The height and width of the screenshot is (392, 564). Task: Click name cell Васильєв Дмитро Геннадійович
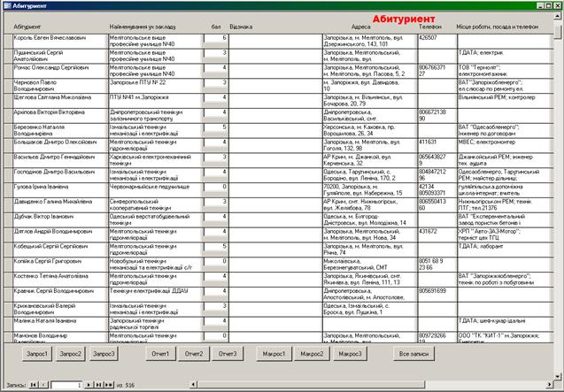(60, 160)
